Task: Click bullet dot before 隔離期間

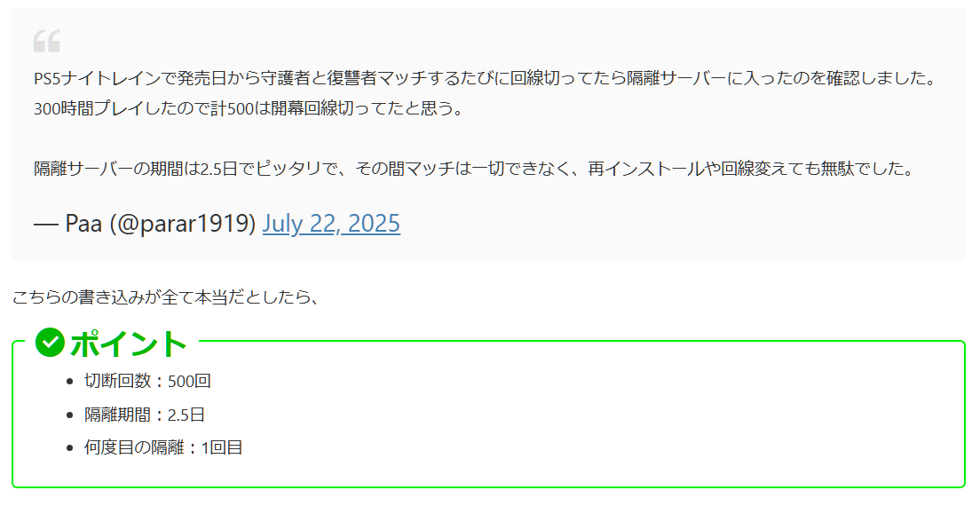Action: (x=69, y=415)
